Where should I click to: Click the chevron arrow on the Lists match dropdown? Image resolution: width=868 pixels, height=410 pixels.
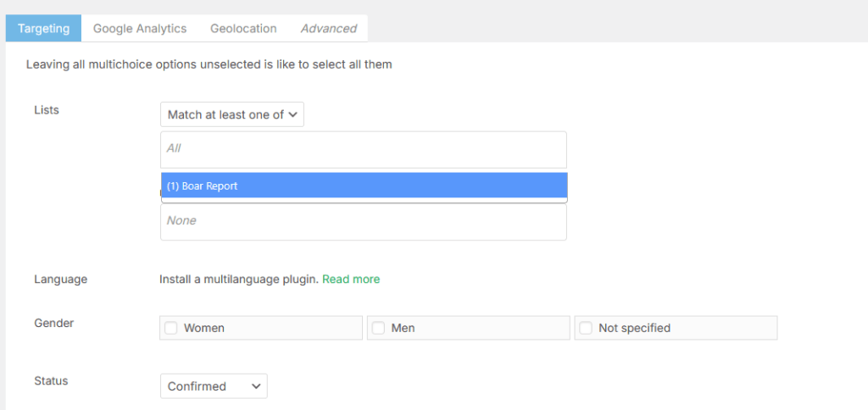point(292,114)
